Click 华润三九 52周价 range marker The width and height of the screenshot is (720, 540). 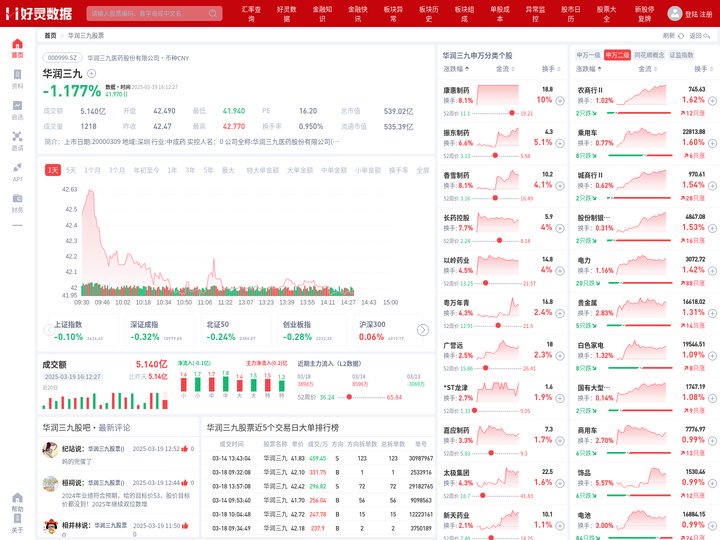click(349, 397)
